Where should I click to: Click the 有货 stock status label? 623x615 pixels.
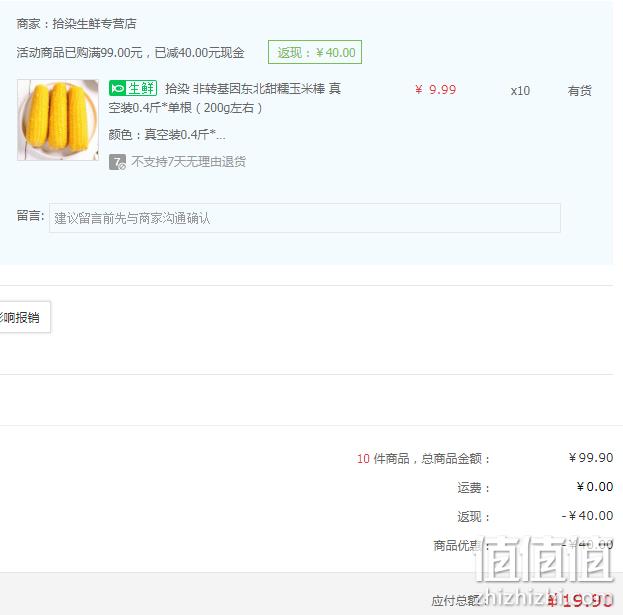(x=579, y=91)
